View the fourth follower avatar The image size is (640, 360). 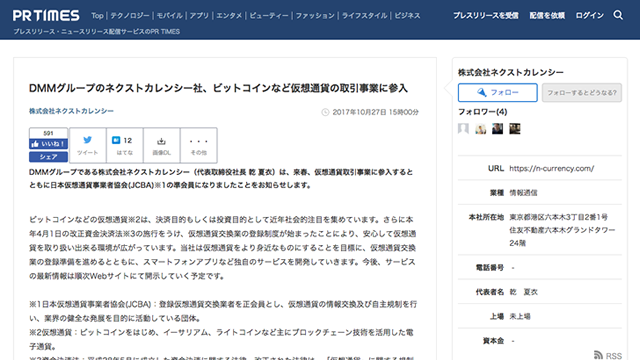point(515,129)
